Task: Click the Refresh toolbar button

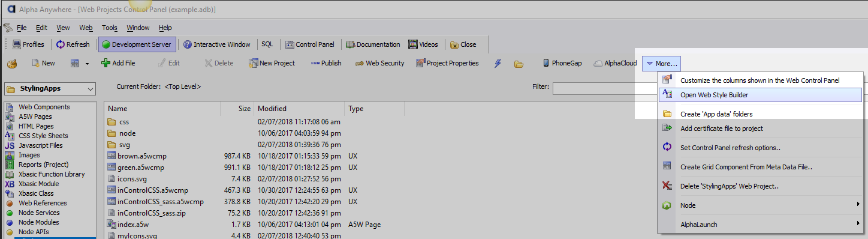Action: [73, 44]
